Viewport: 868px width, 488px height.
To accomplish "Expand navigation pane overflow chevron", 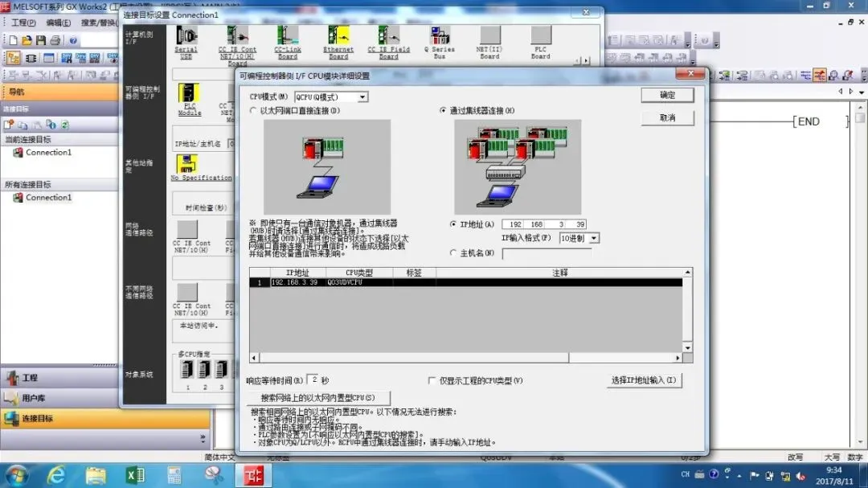I will (x=203, y=438).
